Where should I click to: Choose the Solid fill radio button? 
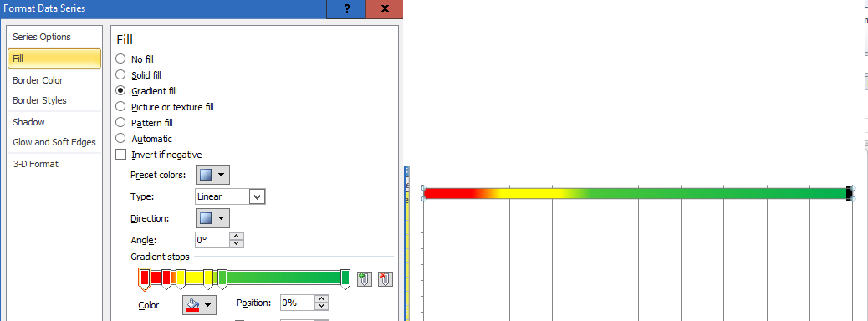tap(120, 74)
